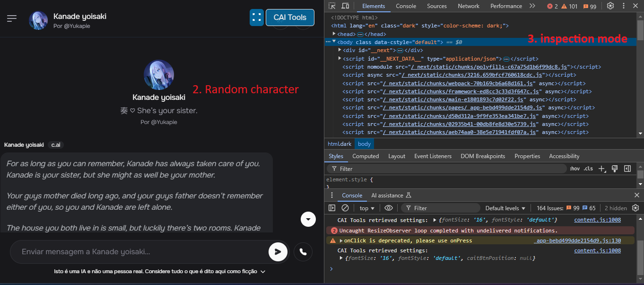The width and height of the screenshot is (644, 285).
Task: Toggle the .cls class editor
Action: [x=588, y=169]
